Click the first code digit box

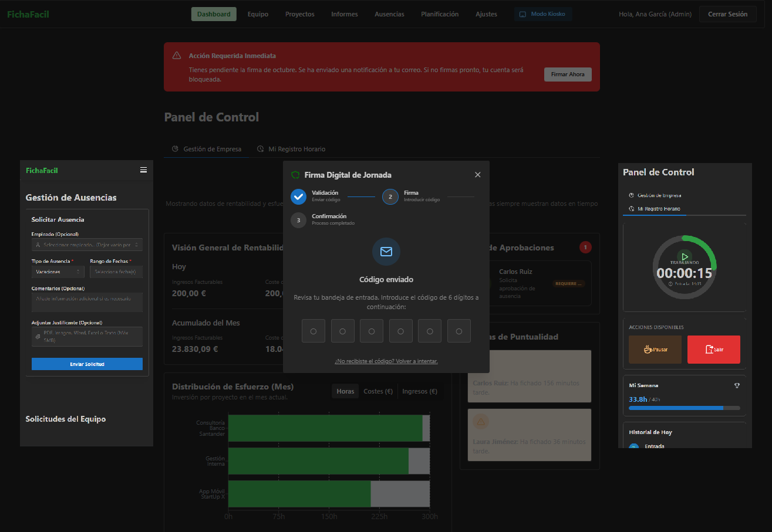click(313, 331)
